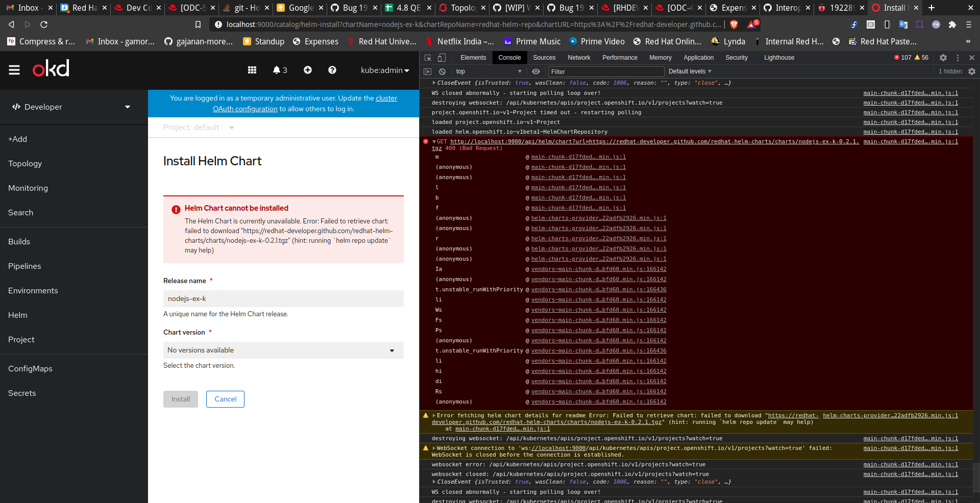
Task: Open the Security tab in DevTools
Action: 736,58
